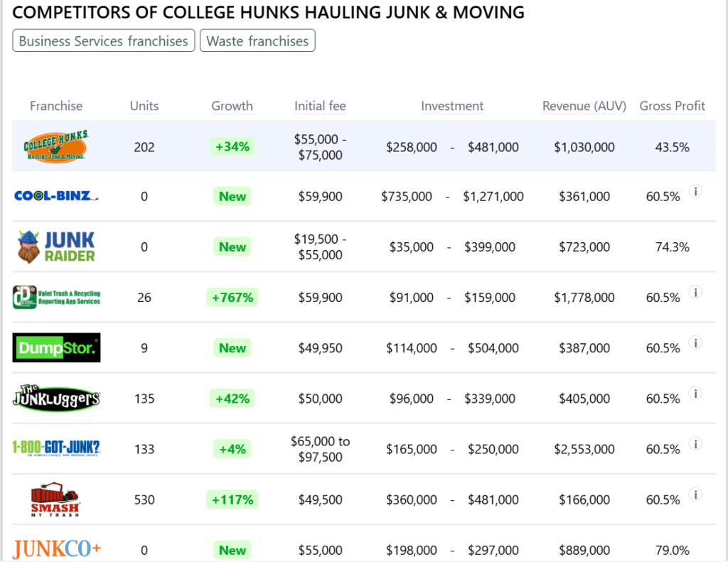728x562 pixels.
Task: Click the 202 units value
Action: pos(144,147)
